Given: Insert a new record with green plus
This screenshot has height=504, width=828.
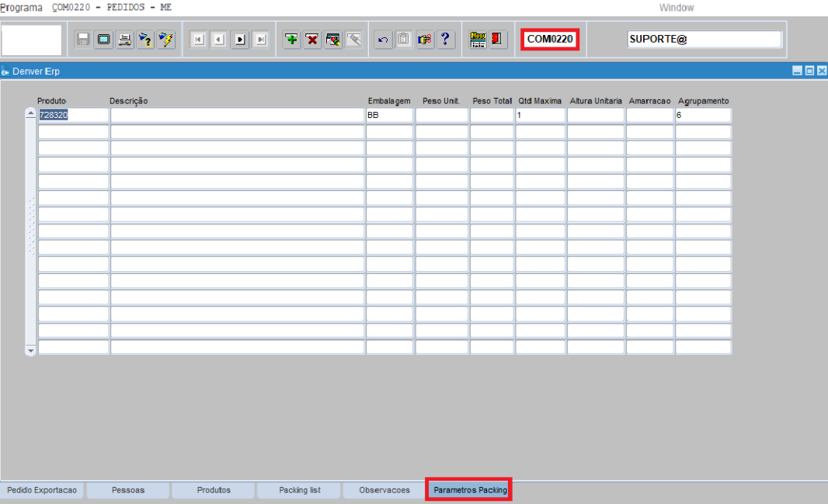Looking at the screenshot, I should 291,39.
